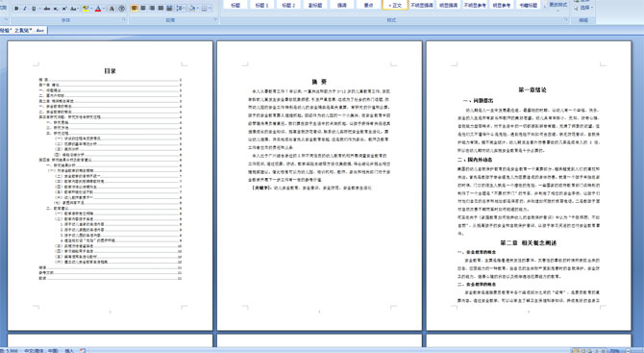The height and width of the screenshot is (353, 644).
Task: Apply subscript formatting
Action: [x=56, y=9]
